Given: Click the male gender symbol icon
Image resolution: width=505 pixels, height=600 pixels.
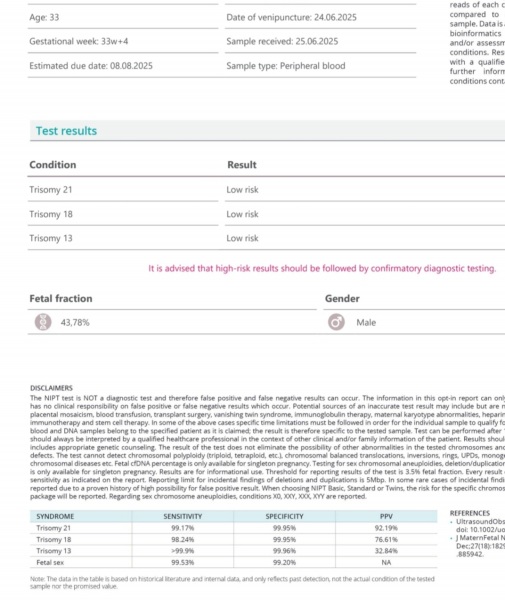Looking at the screenshot, I should click(x=336, y=322).
